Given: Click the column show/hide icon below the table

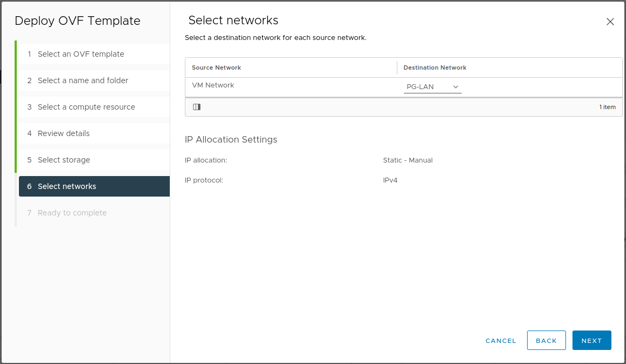Looking at the screenshot, I should tap(197, 107).
